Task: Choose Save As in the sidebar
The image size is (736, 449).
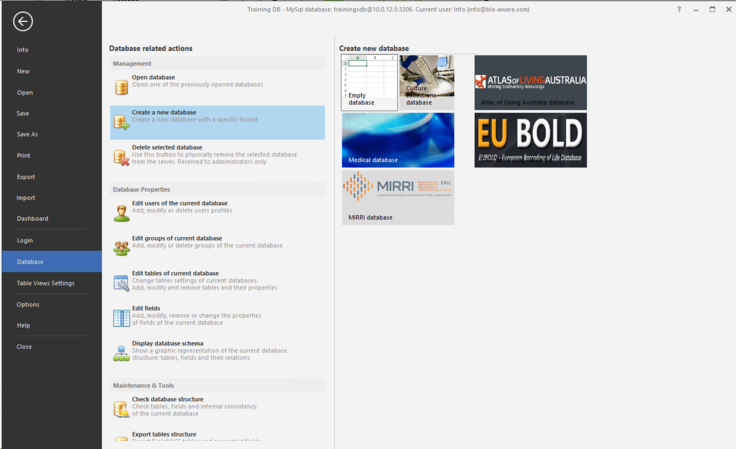Action: pos(27,134)
